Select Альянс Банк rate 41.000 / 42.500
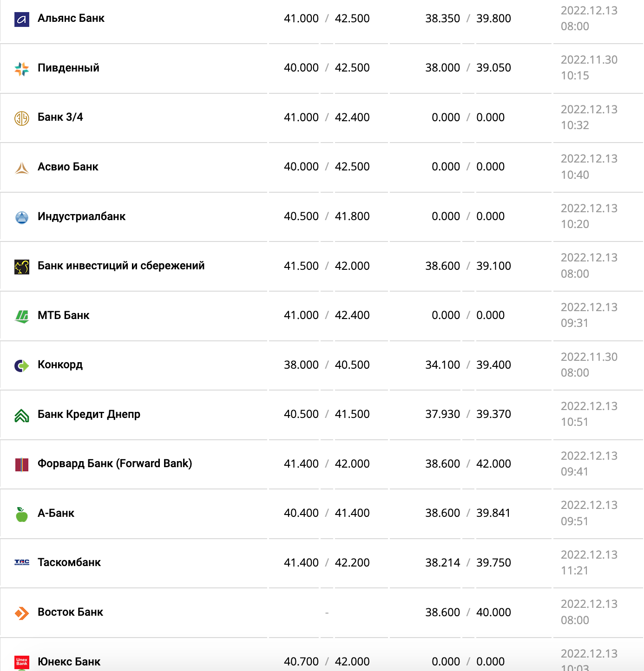 click(x=327, y=19)
